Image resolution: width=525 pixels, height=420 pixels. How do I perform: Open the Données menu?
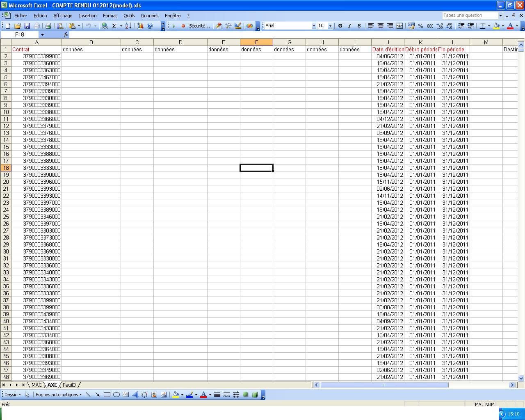point(150,16)
